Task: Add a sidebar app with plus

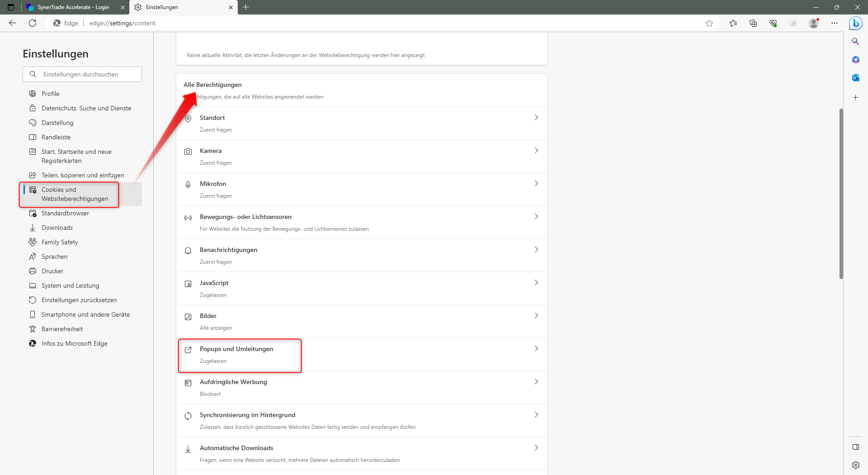Action: 855,97
